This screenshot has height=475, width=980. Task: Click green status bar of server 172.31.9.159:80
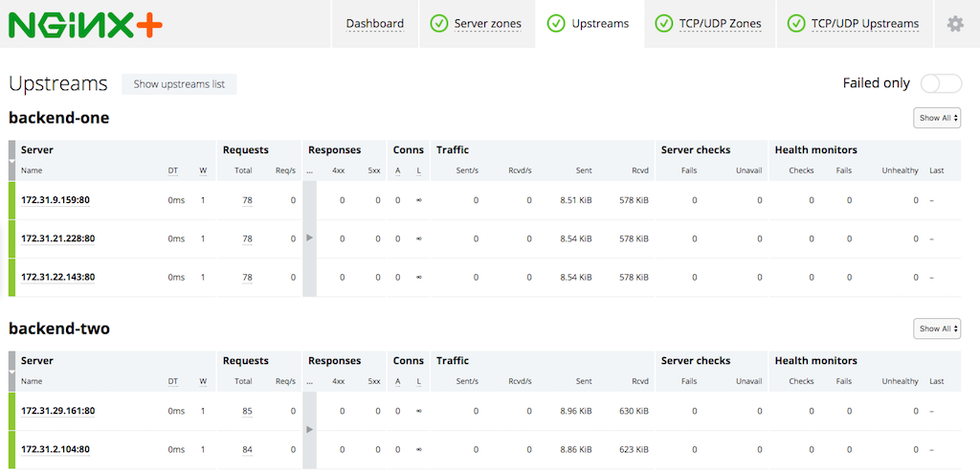[x=11, y=200]
